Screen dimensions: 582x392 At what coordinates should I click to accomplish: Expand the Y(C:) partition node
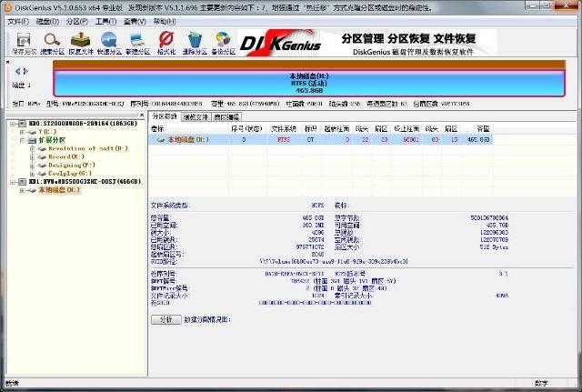[22, 132]
